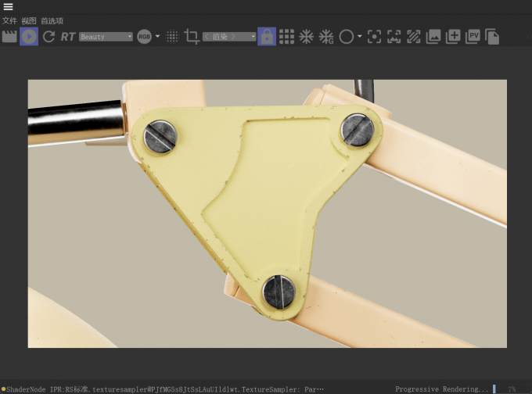Click the circle display mode icon
Image resolution: width=532 pixels, height=394 pixels.
pos(347,37)
